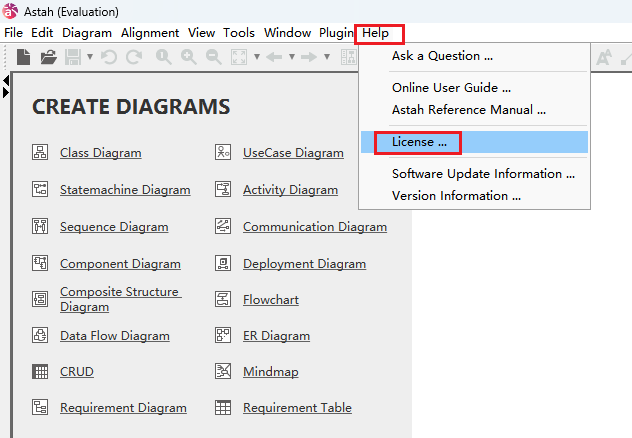Open the Tools menu
632x438 pixels.
pos(239,33)
